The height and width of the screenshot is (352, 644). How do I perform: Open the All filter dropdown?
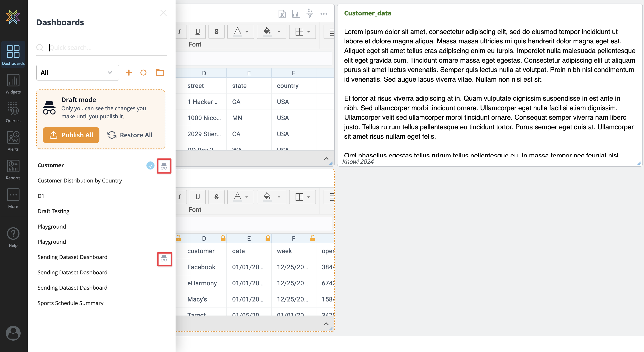tap(77, 73)
